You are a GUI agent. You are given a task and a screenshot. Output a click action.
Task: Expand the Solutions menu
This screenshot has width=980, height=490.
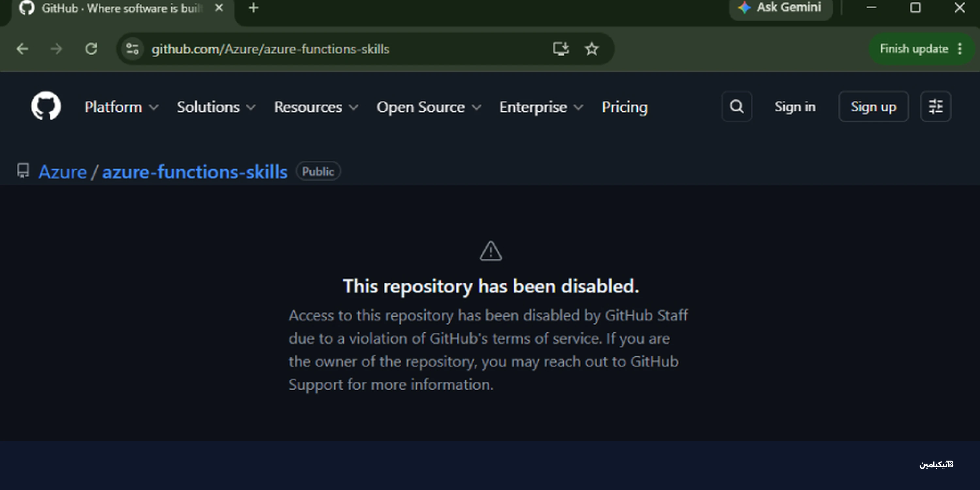coord(216,107)
